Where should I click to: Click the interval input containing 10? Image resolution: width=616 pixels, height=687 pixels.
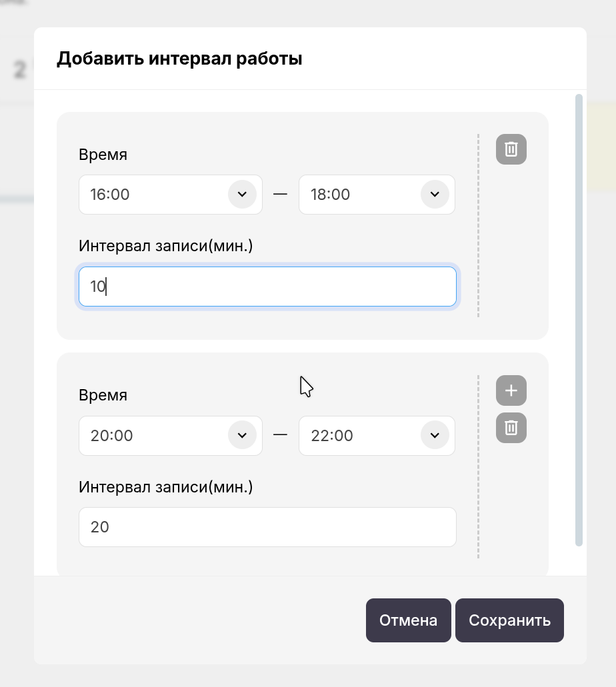point(267,286)
